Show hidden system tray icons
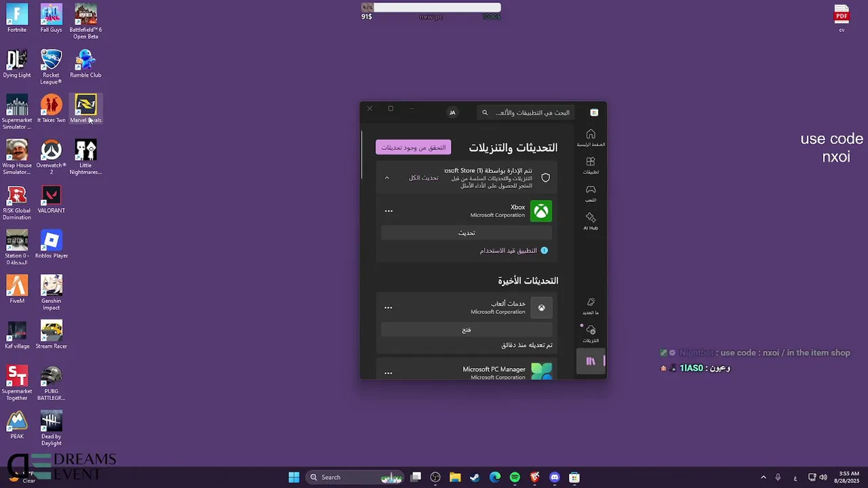 (x=763, y=477)
